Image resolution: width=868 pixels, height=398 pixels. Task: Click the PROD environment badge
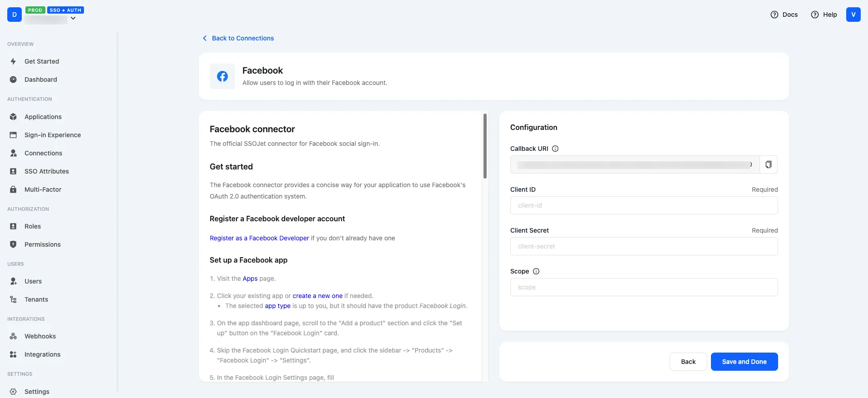pyautogui.click(x=35, y=10)
